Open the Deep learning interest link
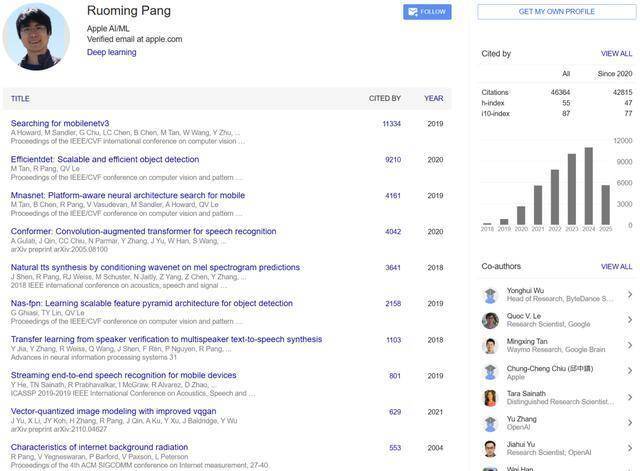 tap(111, 52)
